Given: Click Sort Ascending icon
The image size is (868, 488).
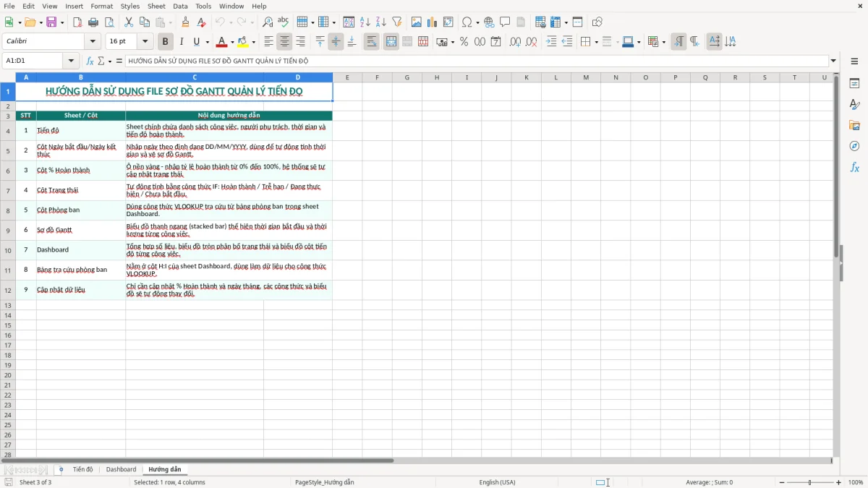Looking at the screenshot, I should pyautogui.click(x=365, y=22).
